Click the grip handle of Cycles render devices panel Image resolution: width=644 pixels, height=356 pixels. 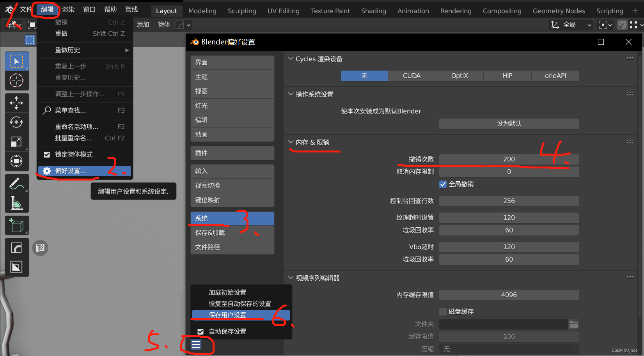[x=630, y=58]
